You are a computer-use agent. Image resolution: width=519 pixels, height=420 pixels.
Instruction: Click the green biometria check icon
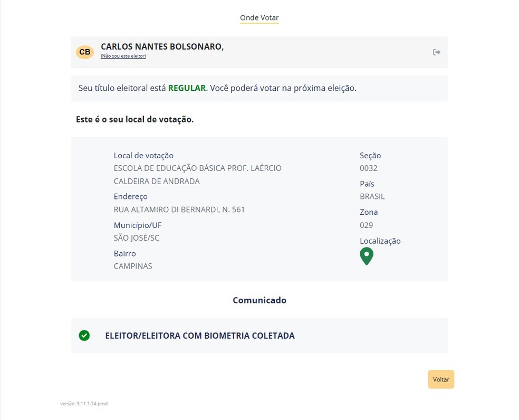84,336
